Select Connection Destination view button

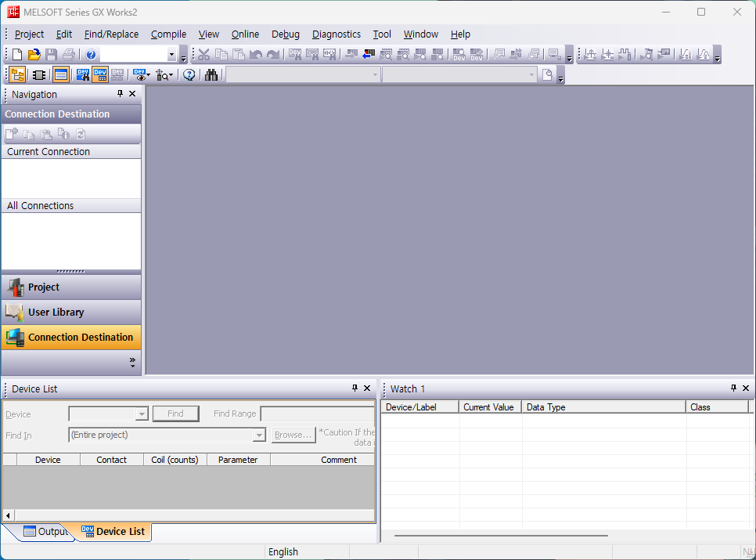click(x=71, y=337)
